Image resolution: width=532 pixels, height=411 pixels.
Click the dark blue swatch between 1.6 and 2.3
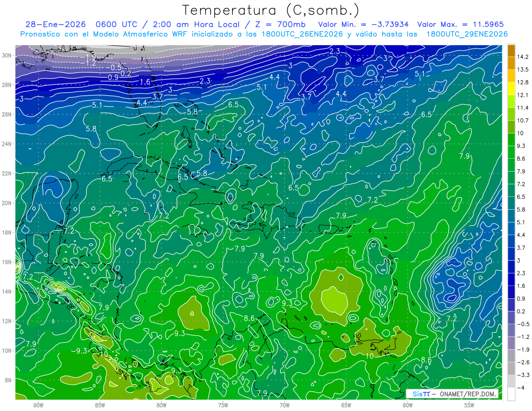coord(511,280)
